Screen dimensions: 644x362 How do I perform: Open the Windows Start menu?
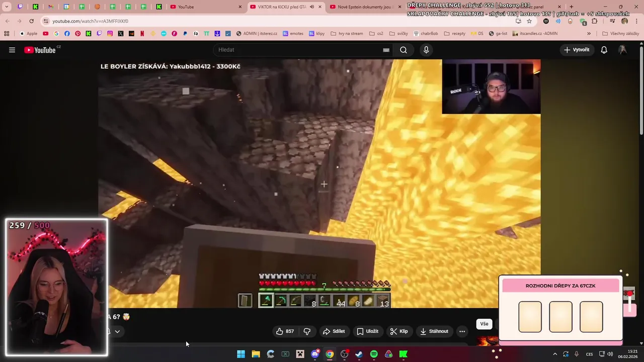click(x=241, y=354)
